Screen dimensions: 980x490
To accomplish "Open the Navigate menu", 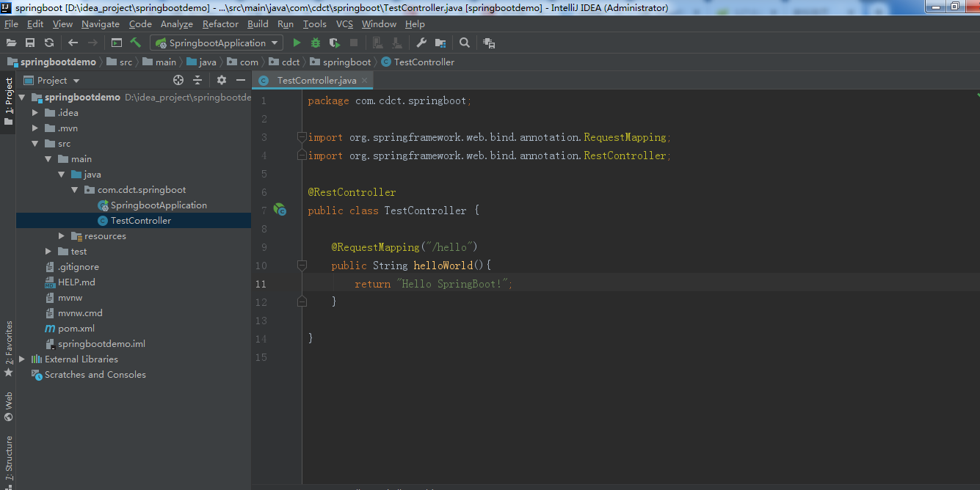I will 101,24.
